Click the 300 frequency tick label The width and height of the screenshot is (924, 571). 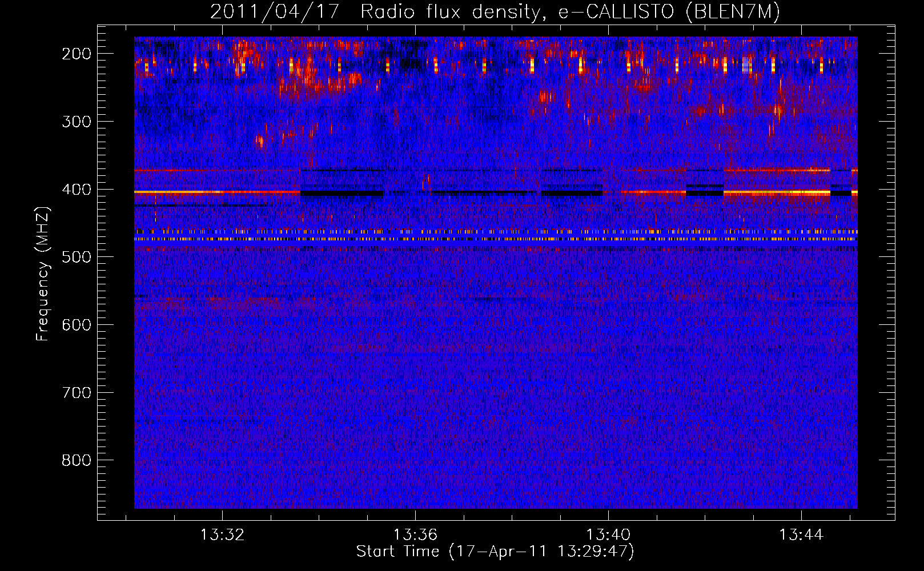(77, 122)
